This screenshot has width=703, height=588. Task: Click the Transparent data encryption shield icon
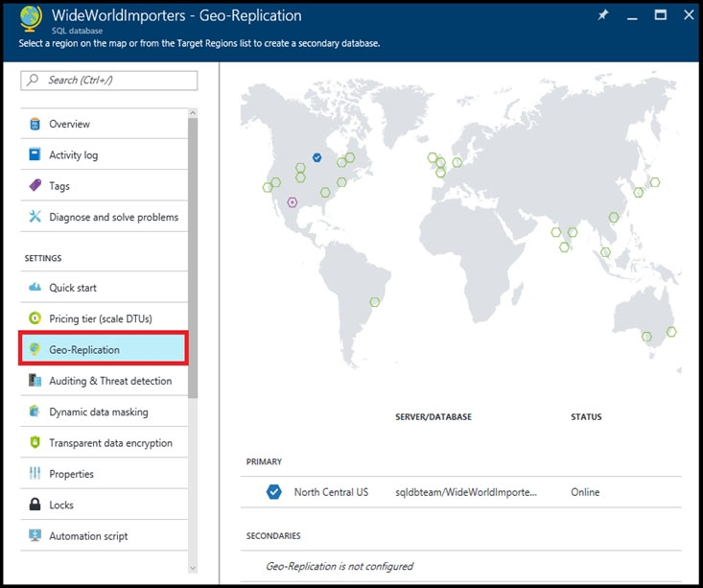pyautogui.click(x=35, y=442)
